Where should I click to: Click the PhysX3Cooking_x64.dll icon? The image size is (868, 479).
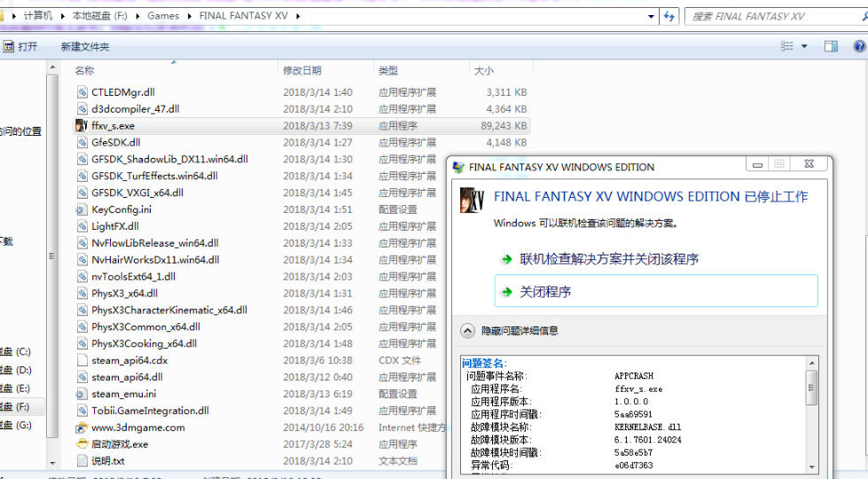coord(82,343)
